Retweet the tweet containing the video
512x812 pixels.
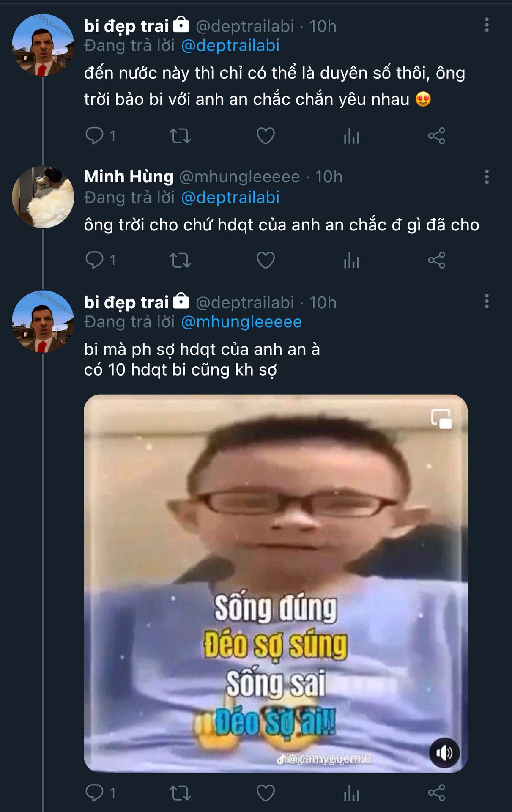click(x=180, y=793)
